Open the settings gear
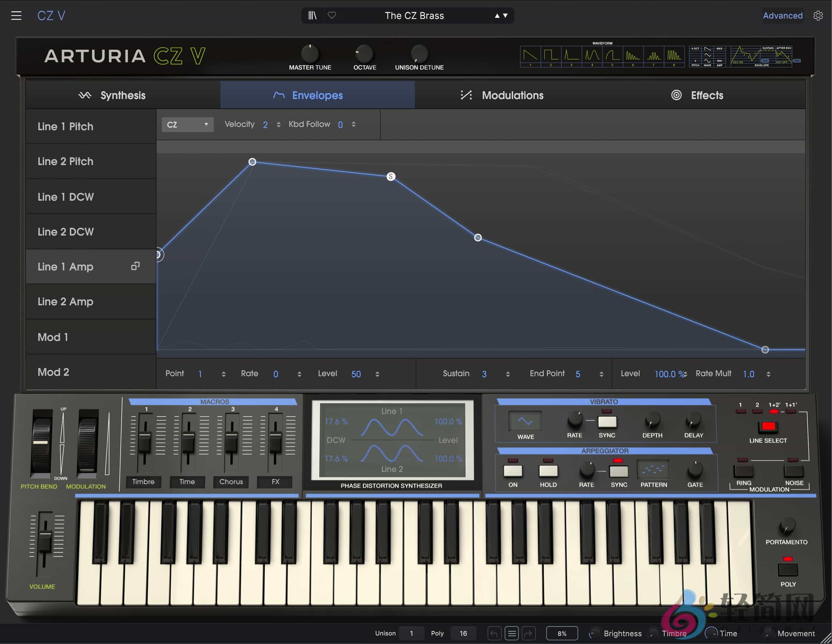The height and width of the screenshot is (644, 832). pos(818,16)
